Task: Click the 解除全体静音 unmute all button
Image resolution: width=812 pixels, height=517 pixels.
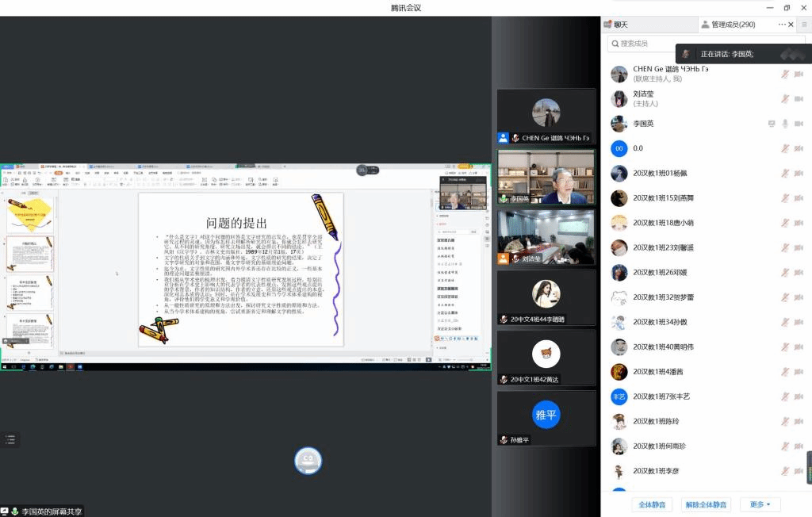Action: click(x=706, y=504)
